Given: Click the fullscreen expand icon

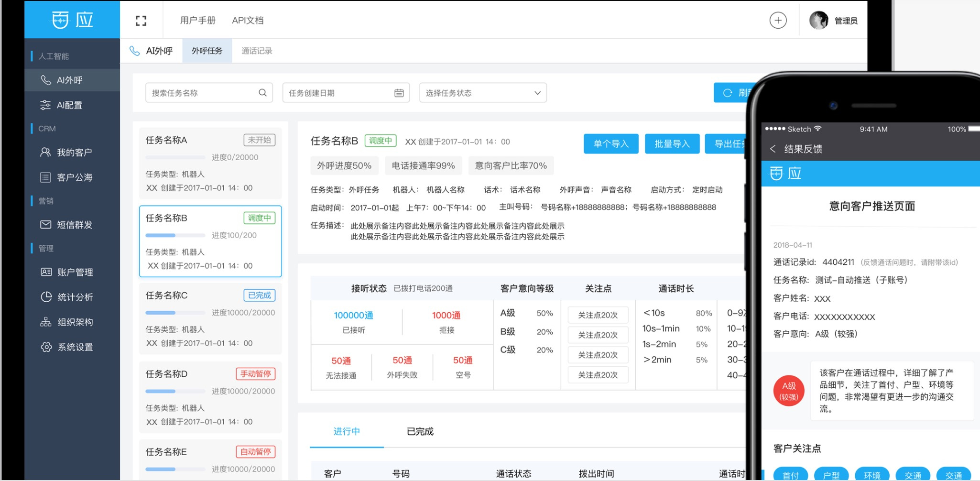Looking at the screenshot, I should pos(141,21).
